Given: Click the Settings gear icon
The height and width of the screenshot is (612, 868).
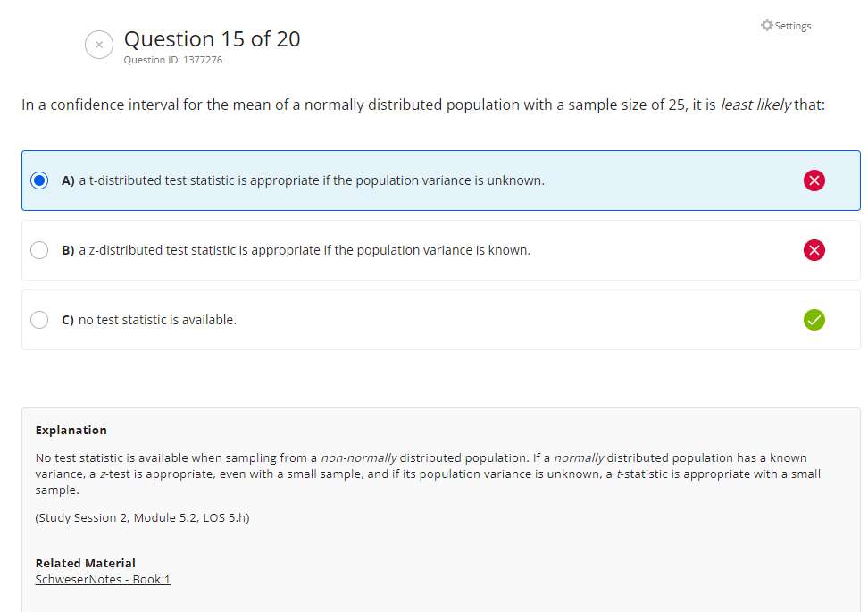Looking at the screenshot, I should [766, 25].
